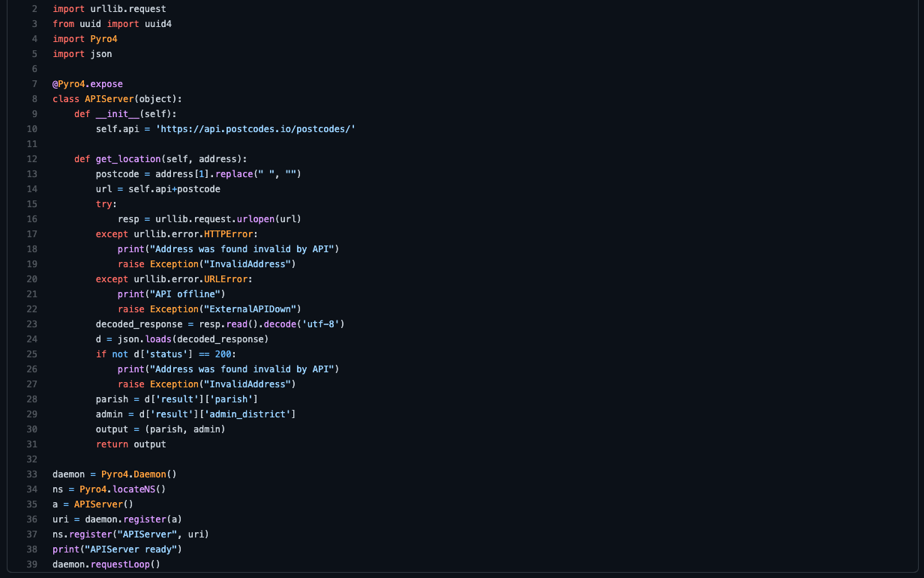
Task: Click 'import json' line
Action: [x=82, y=54]
